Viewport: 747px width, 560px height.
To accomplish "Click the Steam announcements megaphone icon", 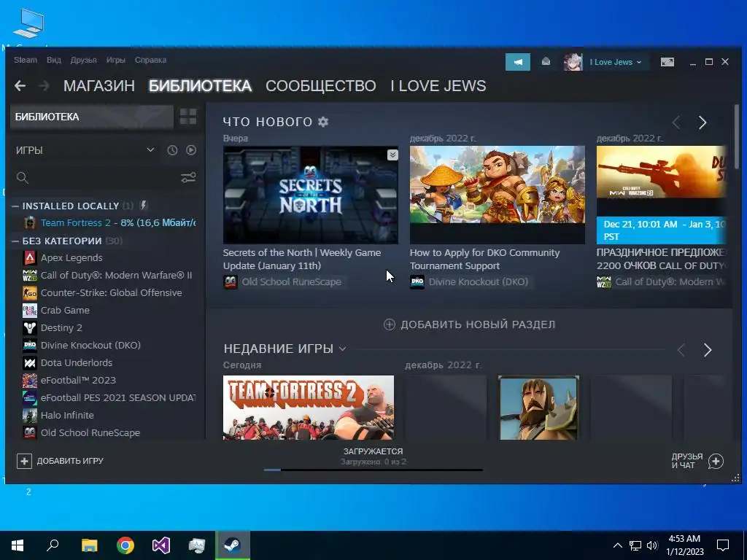I will click(518, 62).
